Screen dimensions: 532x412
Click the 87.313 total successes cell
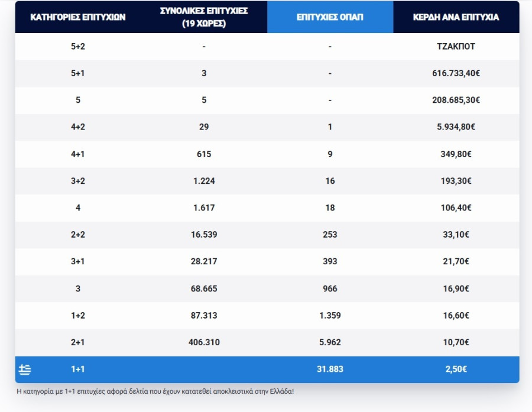click(204, 316)
